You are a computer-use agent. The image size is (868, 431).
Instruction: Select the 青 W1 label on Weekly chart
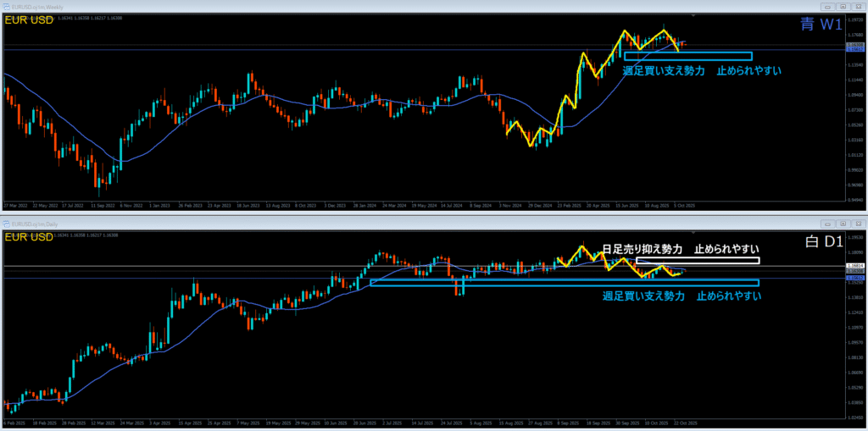click(821, 24)
